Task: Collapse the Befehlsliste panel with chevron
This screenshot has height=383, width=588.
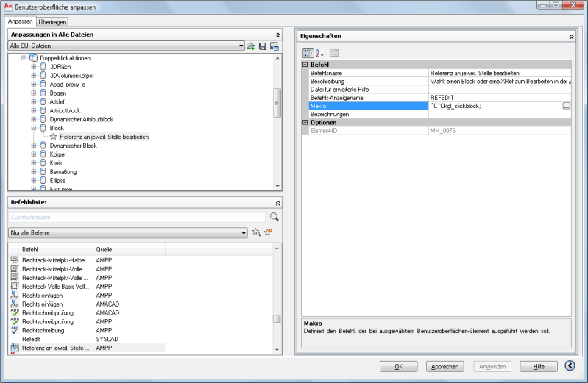Action: point(277,203)
